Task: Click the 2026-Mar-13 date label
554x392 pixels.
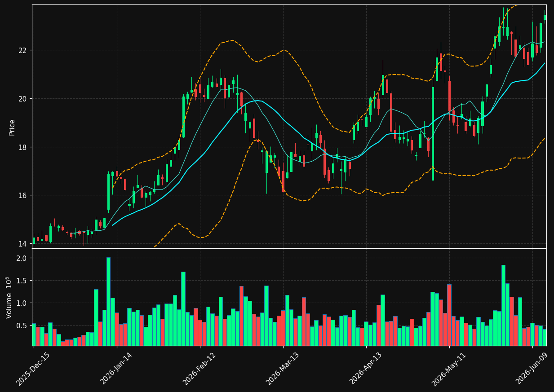Action: click(x=282, y=368)
